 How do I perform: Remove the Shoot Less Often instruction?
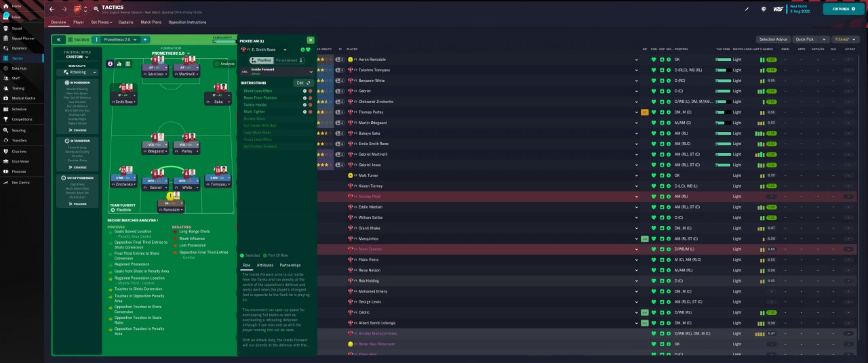pos(311,91)
